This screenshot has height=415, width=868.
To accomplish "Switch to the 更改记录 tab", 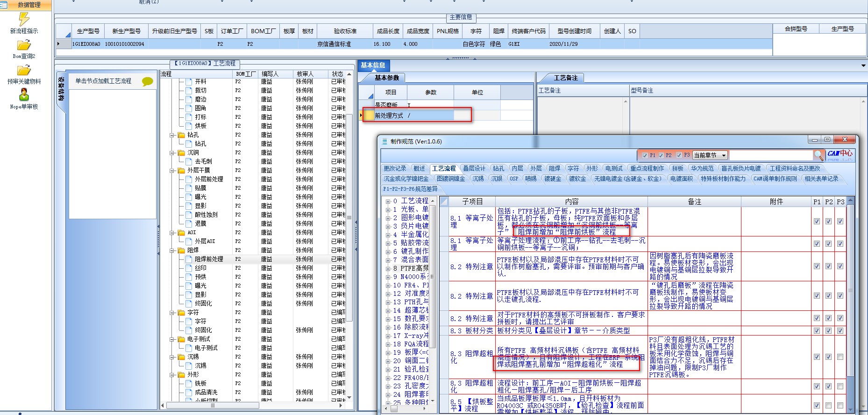I will coord(395,169).
